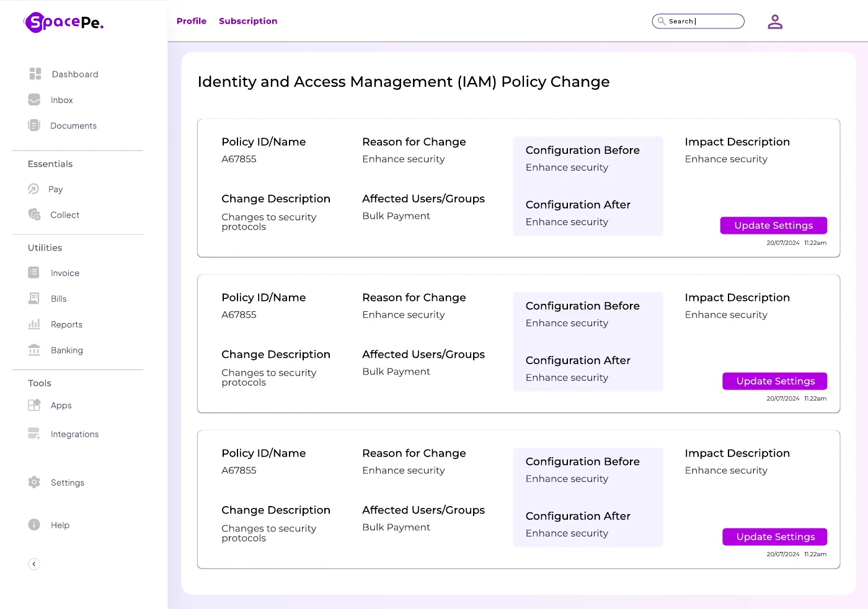Screen dimensions: 868x609
Task: Collapse the sidebar with the chevron arrow
Action: click(34, 564)
